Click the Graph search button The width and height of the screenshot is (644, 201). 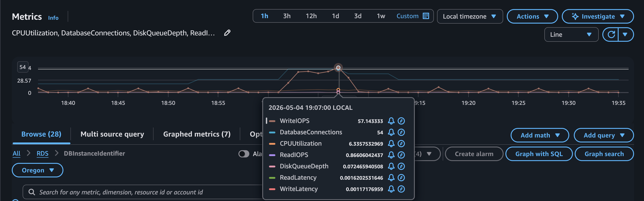click(604, 154)
